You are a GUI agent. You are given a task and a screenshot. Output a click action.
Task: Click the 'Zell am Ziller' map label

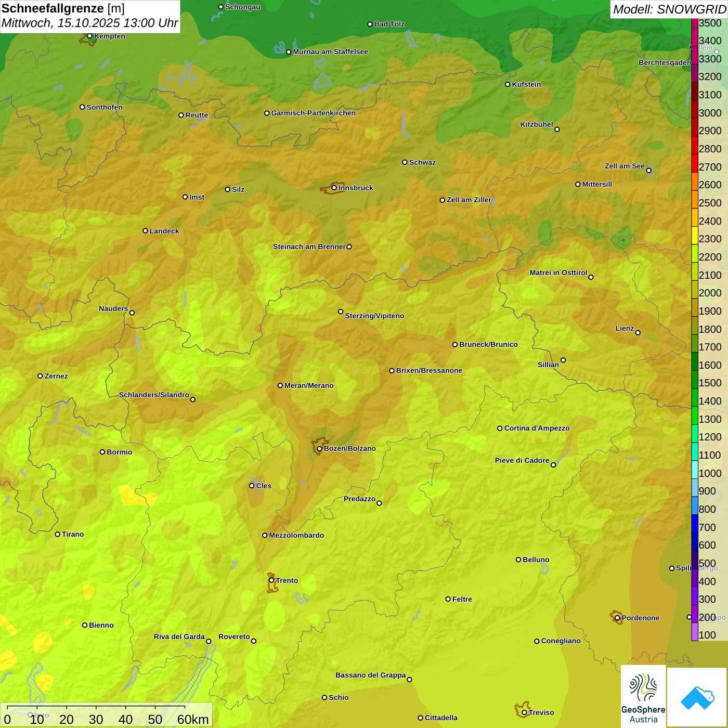(x=469, y=200)
